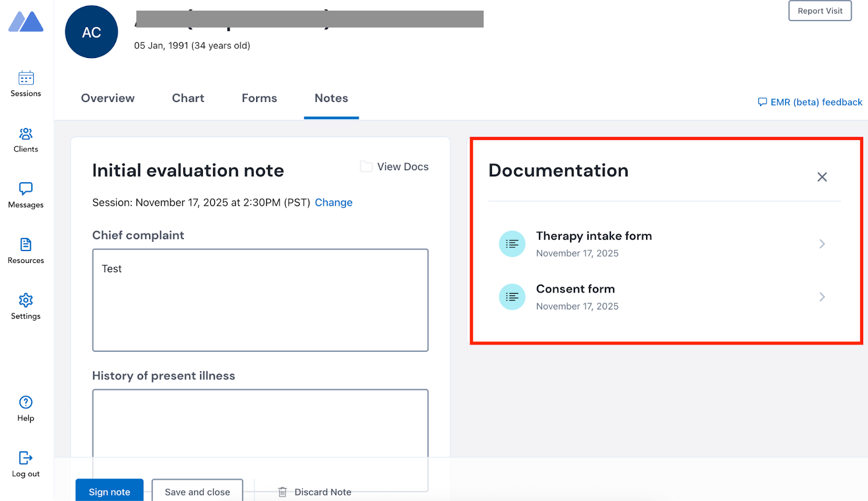Viewport: 868px width, 501px height.
Task: Click Change to edit the session time
Action: click(334, 202)
